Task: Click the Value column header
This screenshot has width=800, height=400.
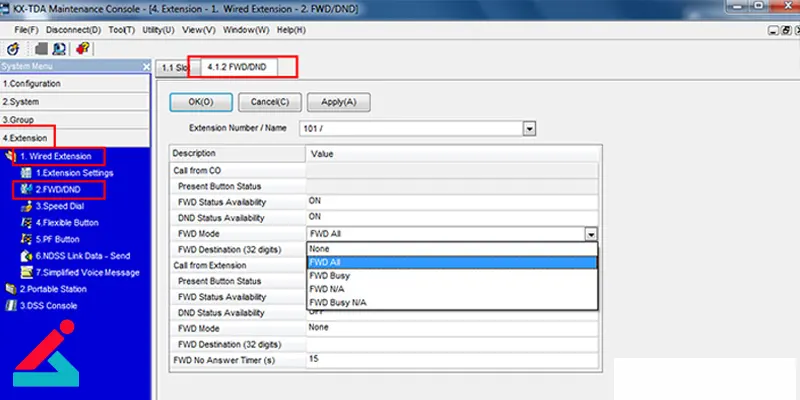Action: 453,154
